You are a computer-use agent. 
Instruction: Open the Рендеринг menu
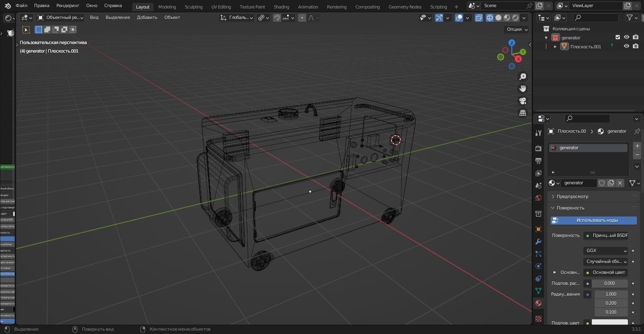[x=68, y=6]
